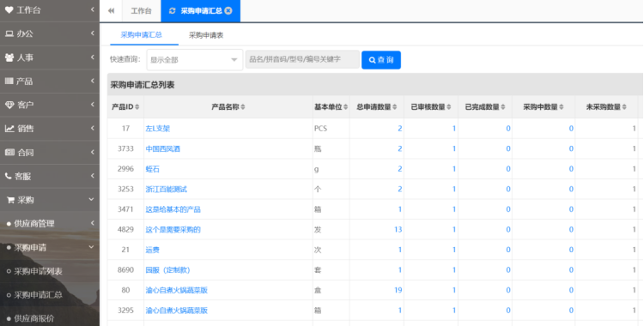Sort by 采购中数量 column arrows
The image size is (644, 326).
[562, 107]
